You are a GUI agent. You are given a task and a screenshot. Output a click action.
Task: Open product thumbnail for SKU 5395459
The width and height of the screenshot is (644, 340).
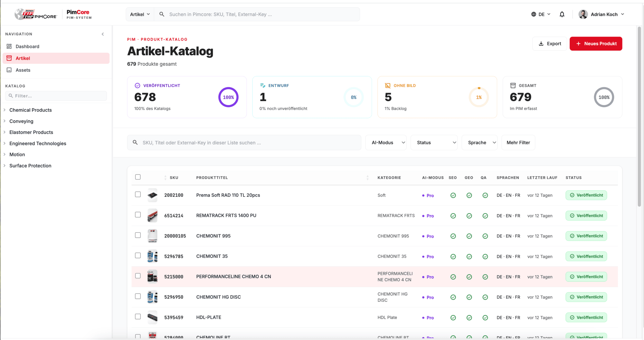tap(152, 317)
